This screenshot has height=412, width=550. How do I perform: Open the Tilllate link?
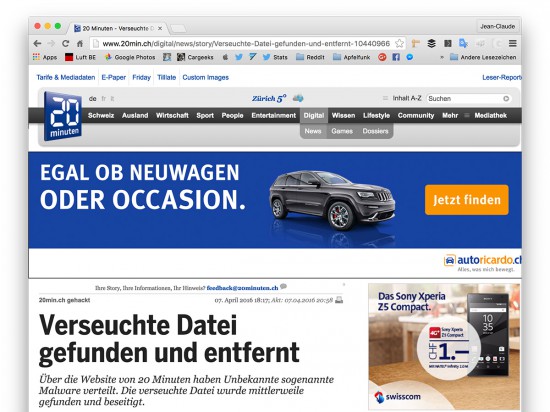[x=167, y=77]
